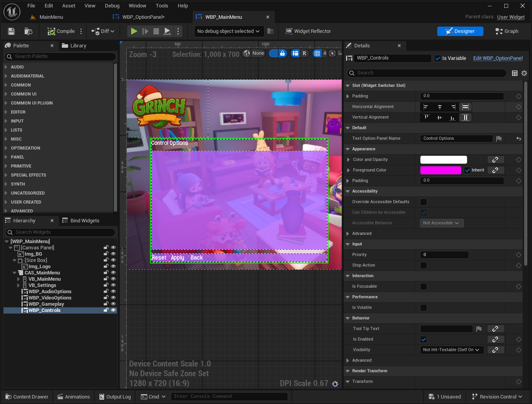Click the stop simulation button
This screenshot has height=404, width=532.
pyautogui.click(x=156, y=31)
